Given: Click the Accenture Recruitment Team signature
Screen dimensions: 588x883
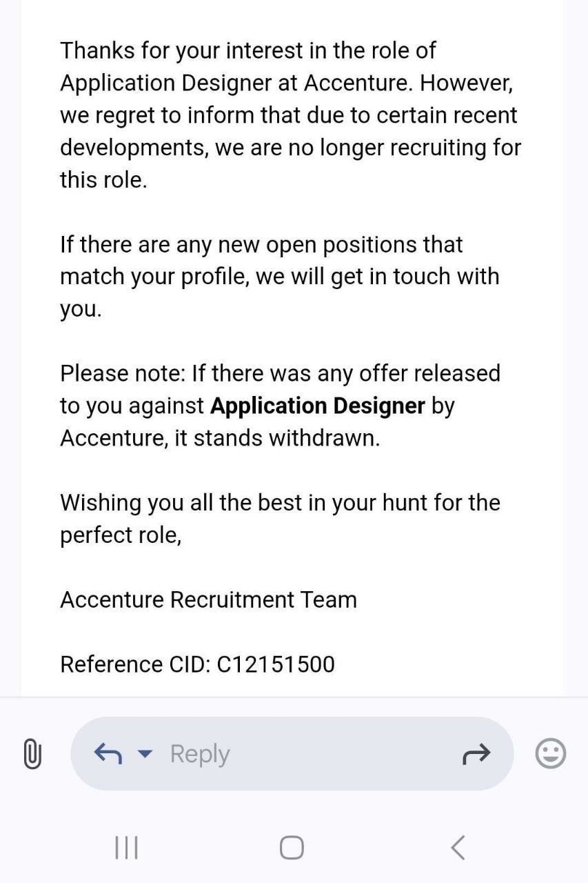Looking at the screenshot, I should (208, 599).
